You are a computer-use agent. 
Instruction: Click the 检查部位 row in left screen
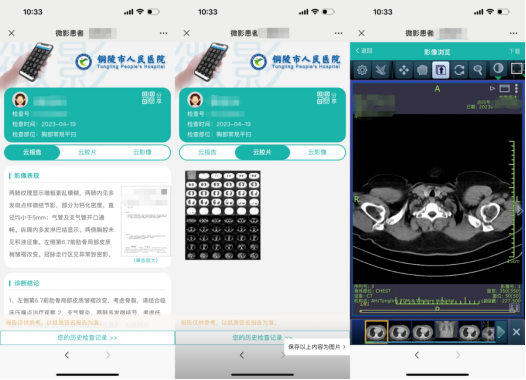tap(44, 134)
